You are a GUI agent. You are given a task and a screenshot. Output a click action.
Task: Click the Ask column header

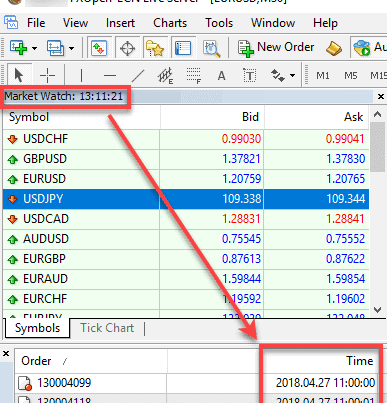(317, 117)
